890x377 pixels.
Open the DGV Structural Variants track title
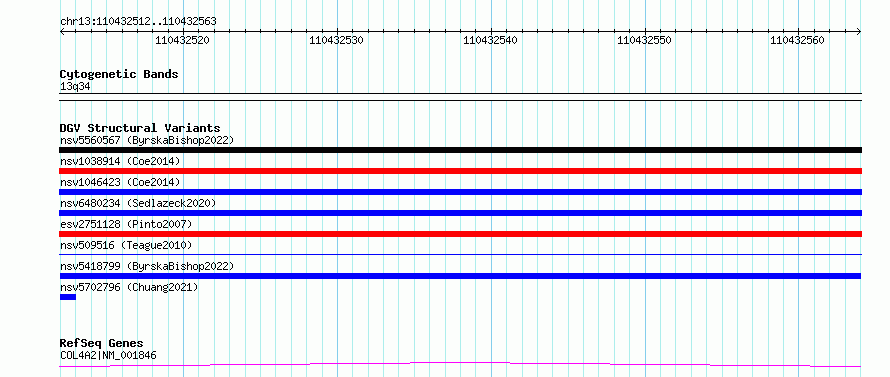click(x=140, y=128)
